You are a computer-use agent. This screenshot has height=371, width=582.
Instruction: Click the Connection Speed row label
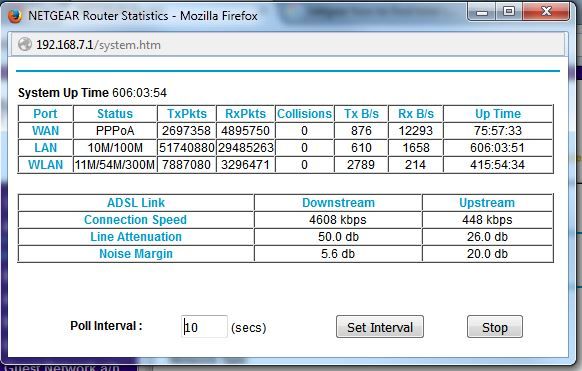pyautogui.click(x=135, y=220)
